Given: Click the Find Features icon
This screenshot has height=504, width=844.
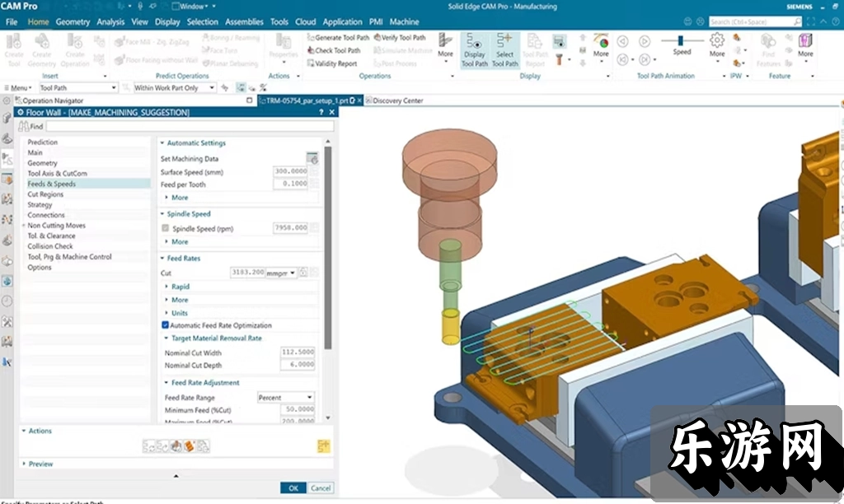Looking at the screenshot, I should click(768, 40).
